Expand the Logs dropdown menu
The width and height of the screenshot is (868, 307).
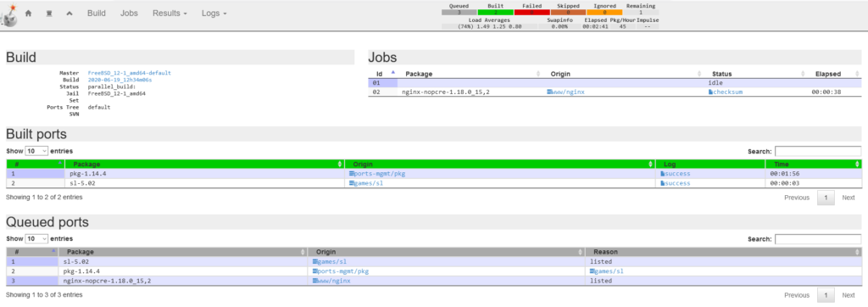(x=214, y=14)
